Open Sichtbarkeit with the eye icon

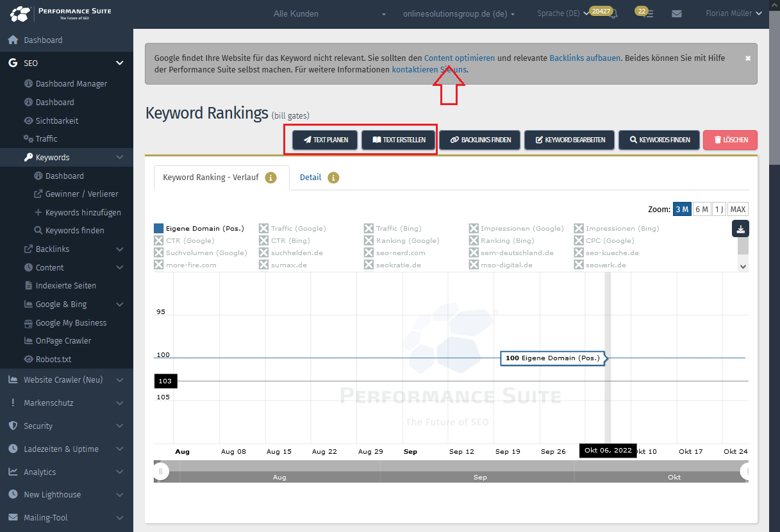[57, 121]
